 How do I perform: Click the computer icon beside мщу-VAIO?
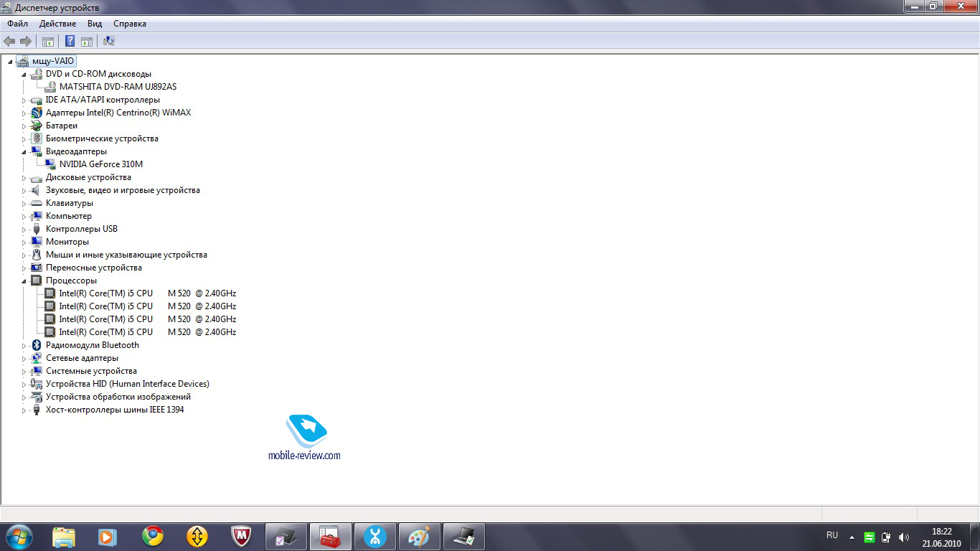pyautogui.click(x=23, y=61)
